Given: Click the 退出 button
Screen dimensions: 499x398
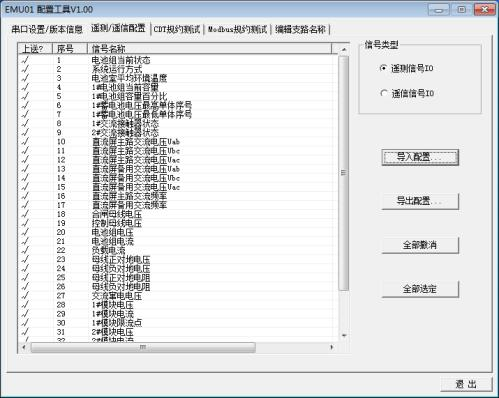Looking at the screenshot, I should [466, 384].
